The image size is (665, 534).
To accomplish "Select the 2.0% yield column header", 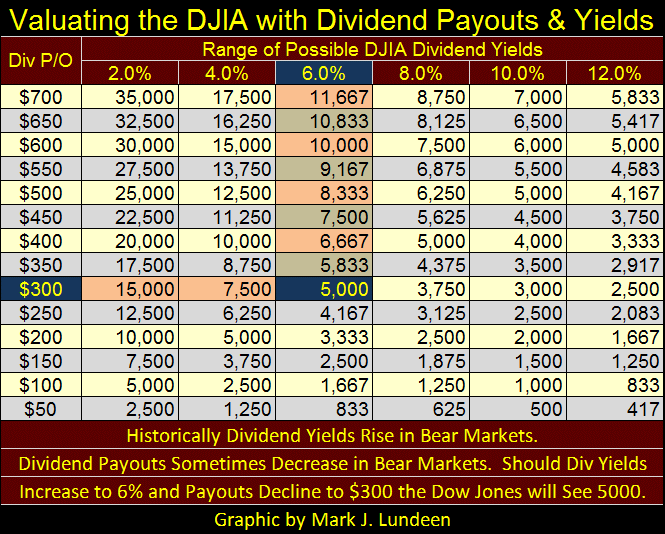I will coord(130,73).
